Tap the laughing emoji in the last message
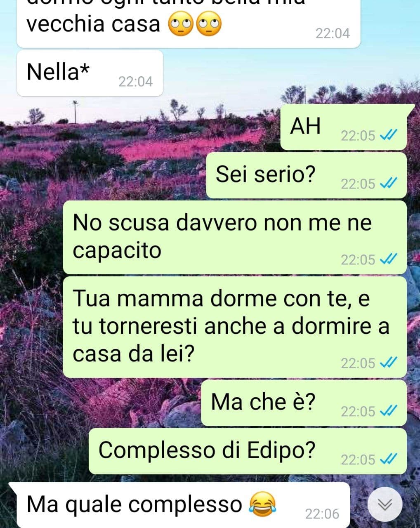The height and width of the screenshot is (528, 420). (x=263, y=504)
